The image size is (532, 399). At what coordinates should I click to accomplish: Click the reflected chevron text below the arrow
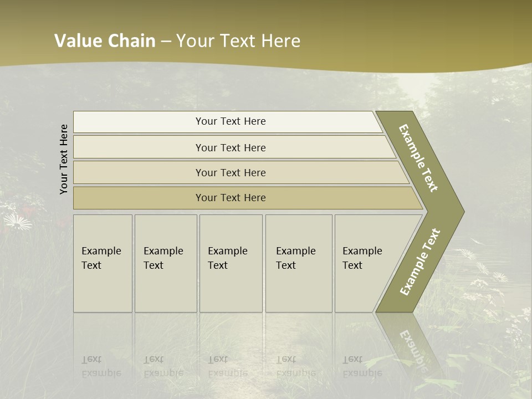[x=412, y=350]
